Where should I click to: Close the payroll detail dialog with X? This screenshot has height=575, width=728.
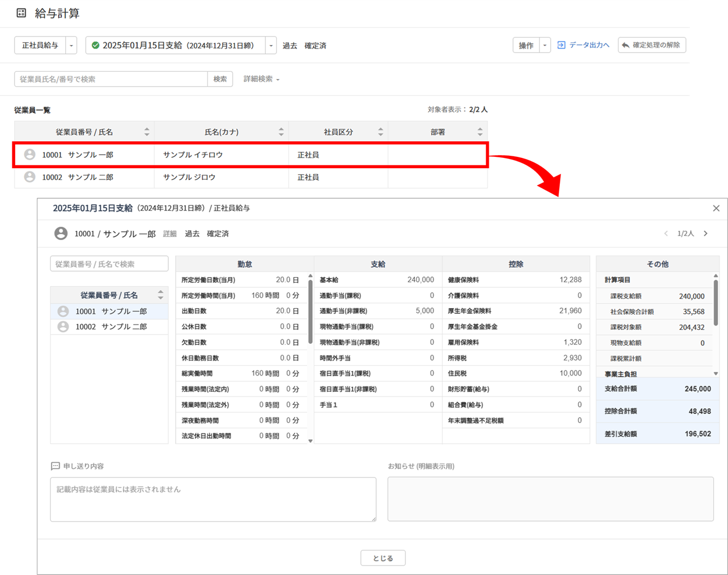[716, 209]
